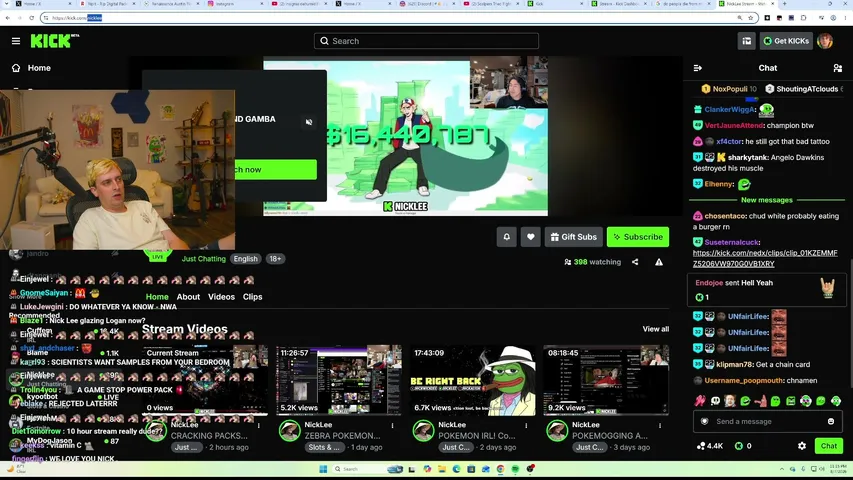Click the green Subscribe button
Screen dimensions: 853x480
click(x=638, y=237)
